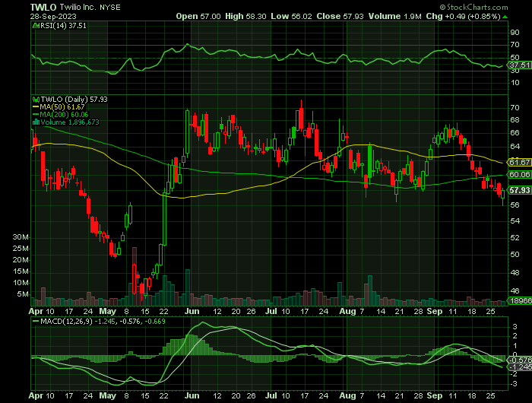Click the green MACD line swatch beside MACD(12,26,9)
The height and width of the screenshot is (403, 532).
(36, 321)
